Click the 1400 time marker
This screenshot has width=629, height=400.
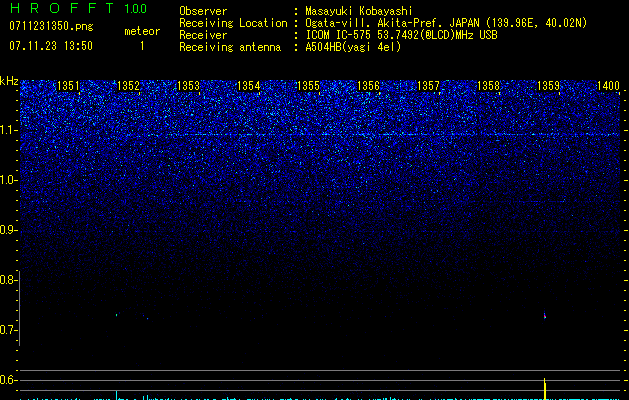(608, 86)
